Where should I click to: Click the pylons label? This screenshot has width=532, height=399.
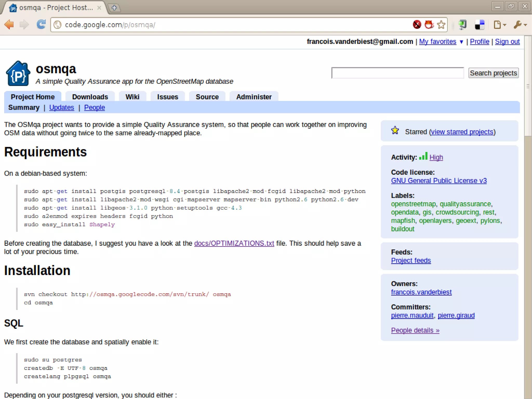490,221
